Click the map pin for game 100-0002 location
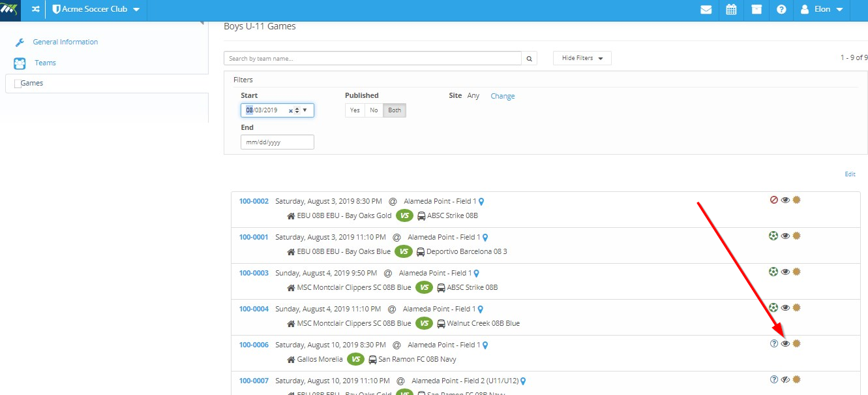868x395 pixels. click(x=481, y=202)
